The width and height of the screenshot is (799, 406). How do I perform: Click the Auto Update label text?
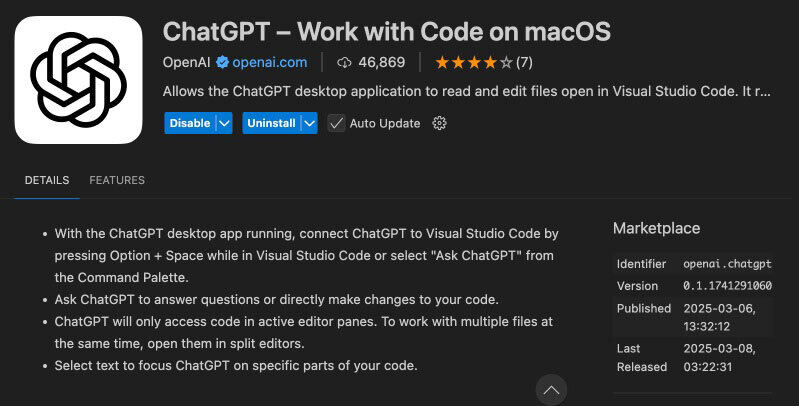tap(385, 123)
